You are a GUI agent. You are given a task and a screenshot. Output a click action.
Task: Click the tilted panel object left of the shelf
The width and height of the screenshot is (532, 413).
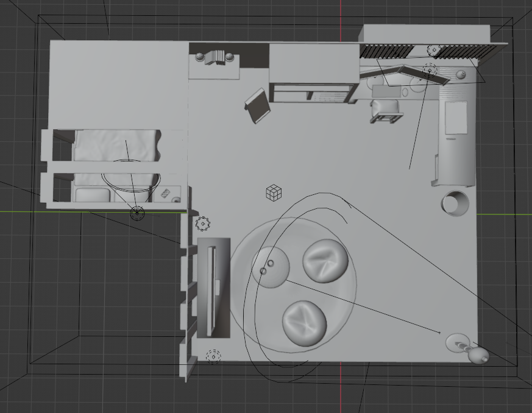(x=258, y=105)
